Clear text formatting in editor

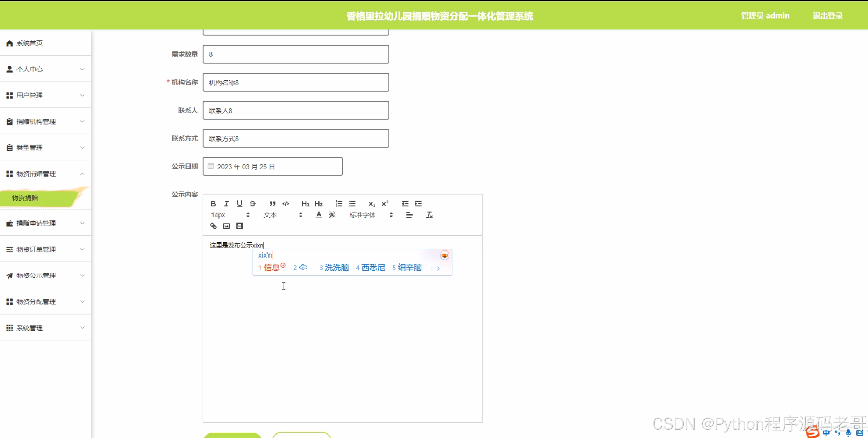tap(429, 215)
